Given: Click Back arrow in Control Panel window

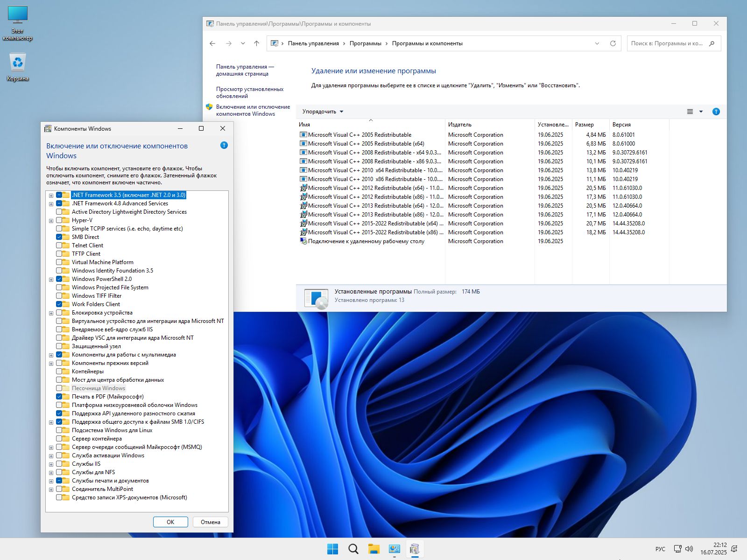Looking at the screenshot, I should coord(212,43).
